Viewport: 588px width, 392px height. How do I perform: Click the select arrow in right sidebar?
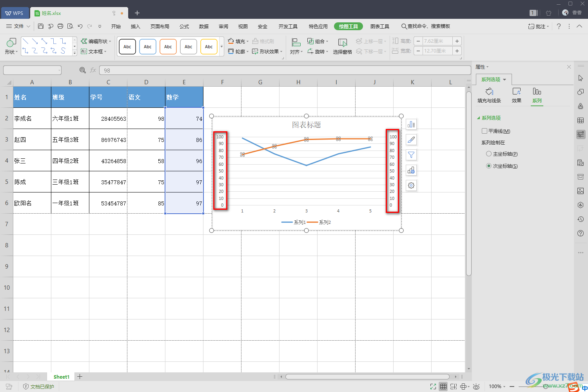click(x=581, y=78)
